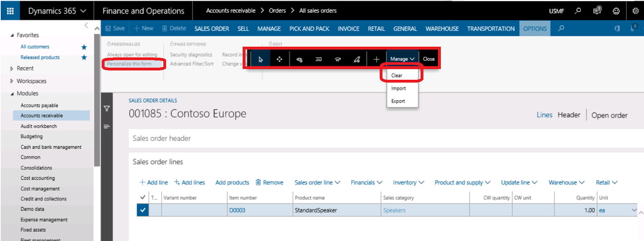644x241 pixels.
Task: Expand the Inventory menu
Action: point(409,183)
